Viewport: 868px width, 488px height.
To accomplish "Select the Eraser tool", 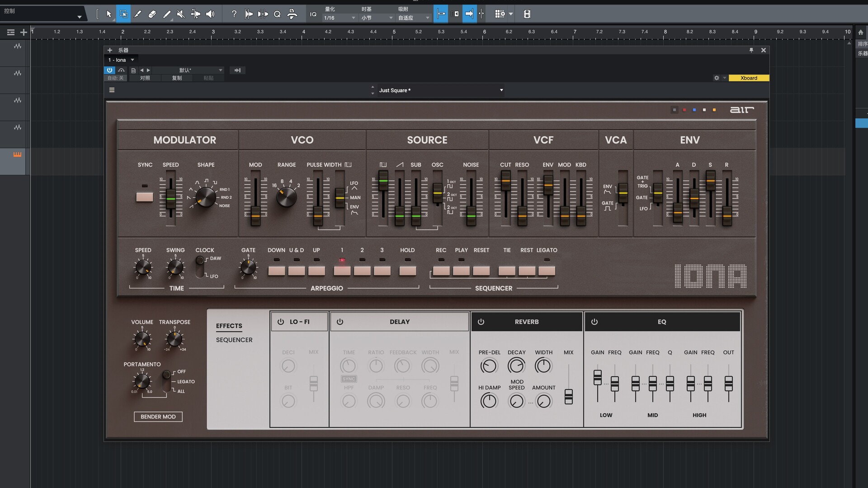I will click(152, 14).
